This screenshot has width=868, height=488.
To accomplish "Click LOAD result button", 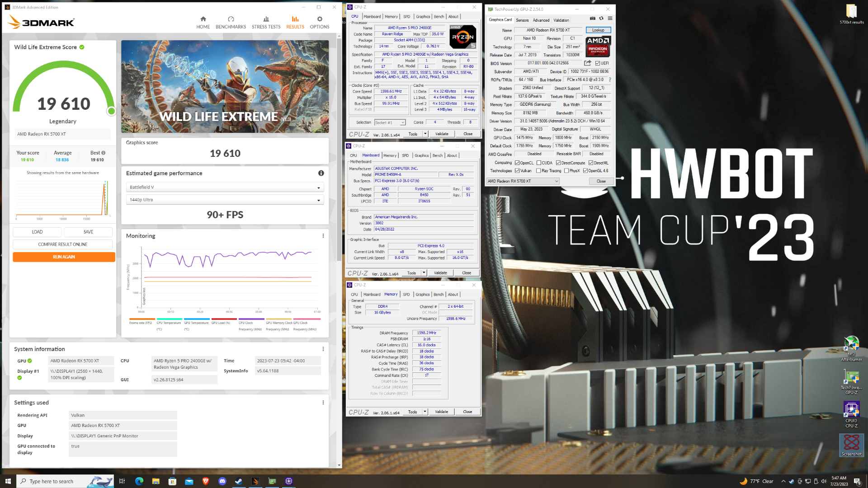I will (x=38, y=232).
